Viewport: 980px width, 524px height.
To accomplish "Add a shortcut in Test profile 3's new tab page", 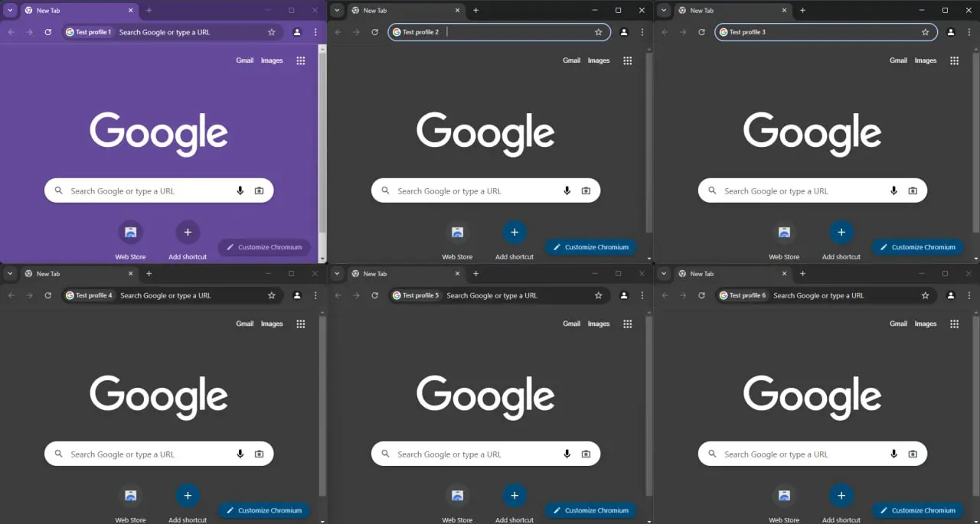I will (841, 232).
